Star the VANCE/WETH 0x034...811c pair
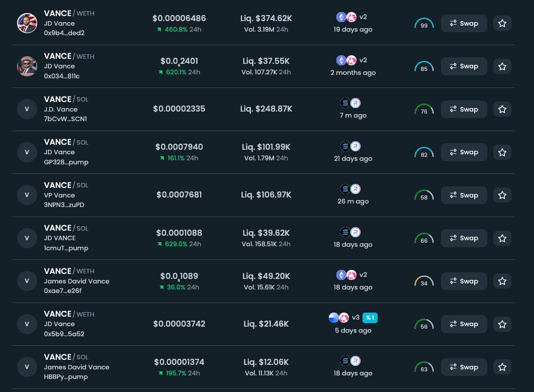The image size is (534, 392). coord(502,66)
